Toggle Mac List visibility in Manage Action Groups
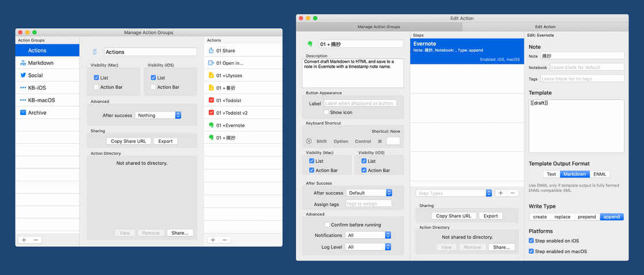644x275 pixels. (x=96, y=78)
